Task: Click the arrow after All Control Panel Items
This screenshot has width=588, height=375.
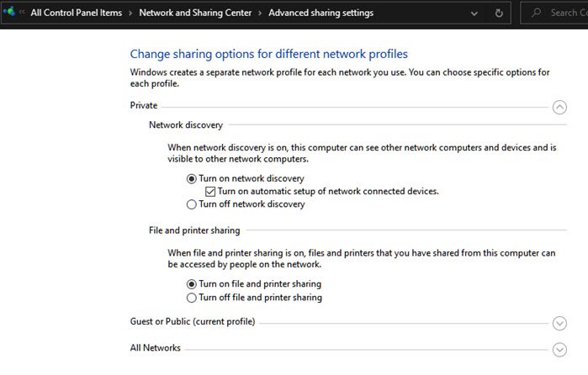Action: (x=130, y=13)
